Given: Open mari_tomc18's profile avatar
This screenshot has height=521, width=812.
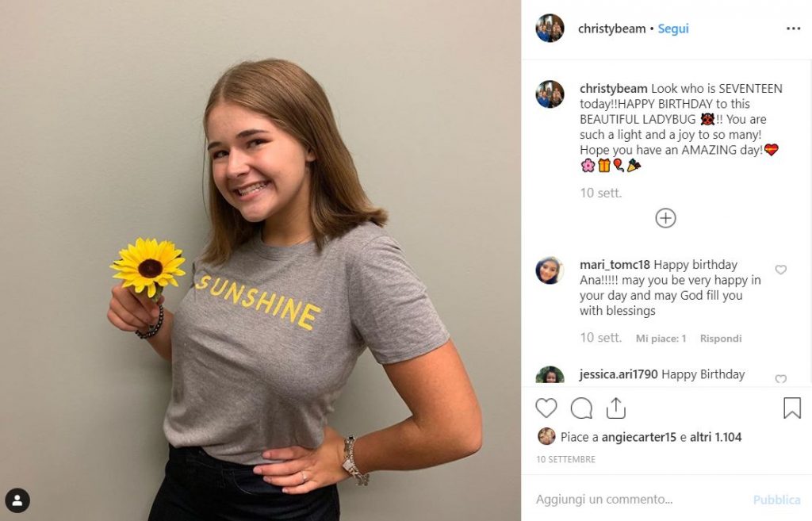Looking at the screenshot, I should [550, 270].
